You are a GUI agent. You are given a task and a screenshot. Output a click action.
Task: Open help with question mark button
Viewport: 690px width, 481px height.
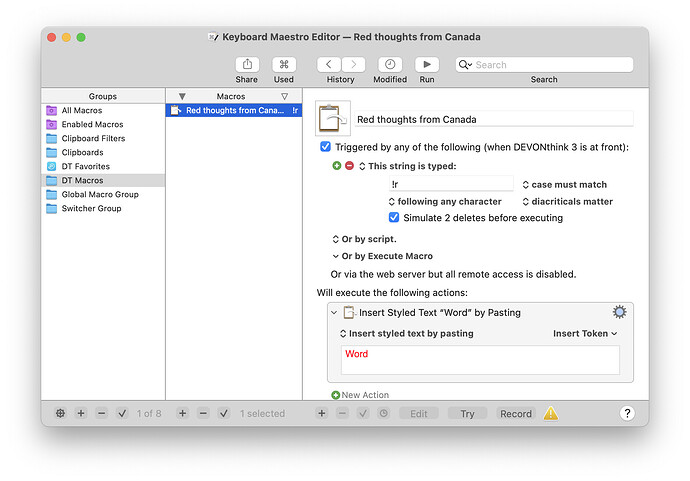click(627, 413)
